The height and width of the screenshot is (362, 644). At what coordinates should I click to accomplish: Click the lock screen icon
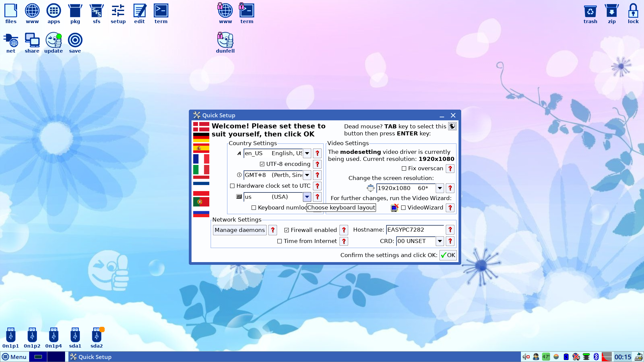coord(633,13)
